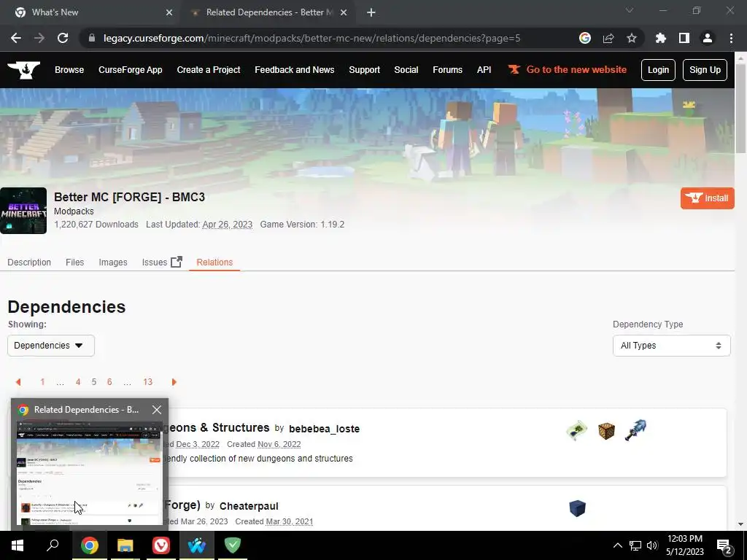Share this page via share icon
This screenshot has height=560, width=747.
608,38
